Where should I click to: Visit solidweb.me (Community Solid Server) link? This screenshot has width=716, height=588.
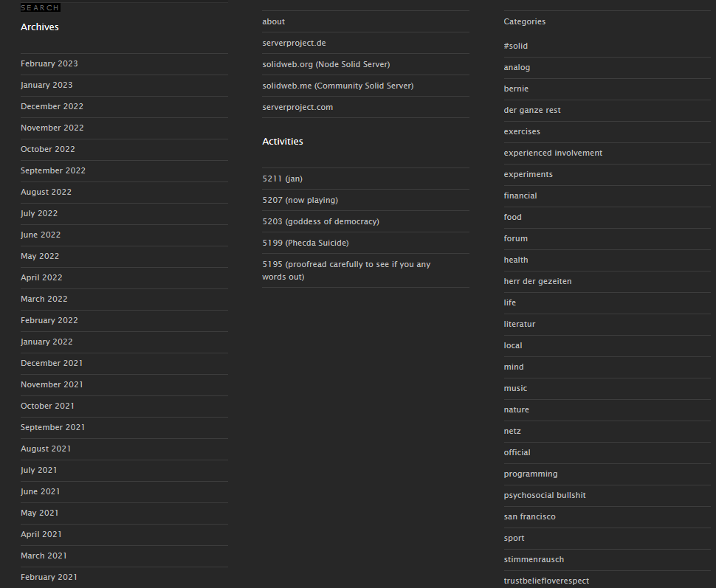pos(337,86)
